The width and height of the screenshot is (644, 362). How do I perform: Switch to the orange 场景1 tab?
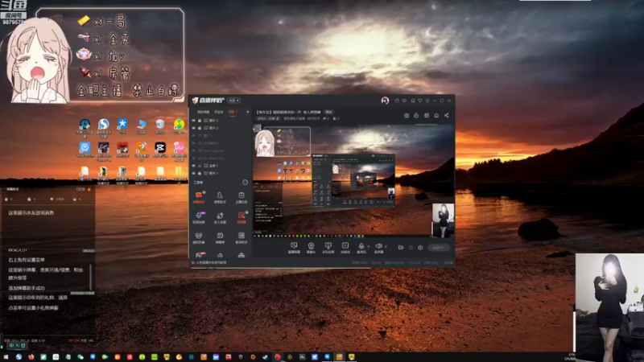233,112
